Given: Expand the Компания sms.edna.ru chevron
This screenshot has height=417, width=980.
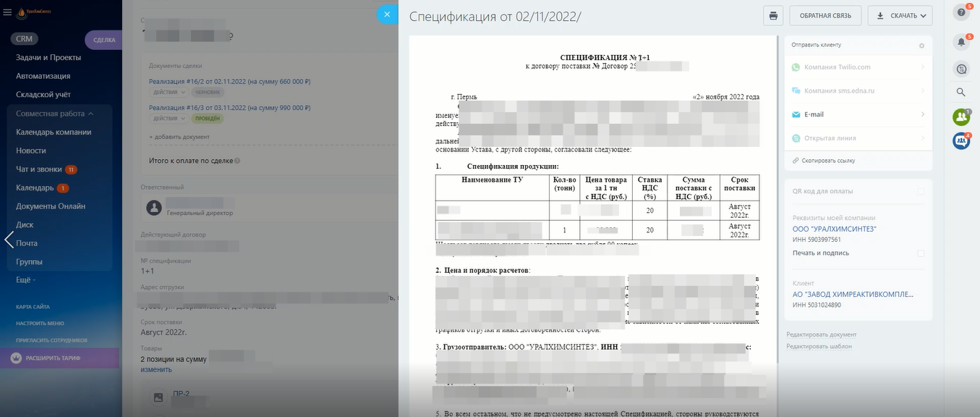Looking at the screenshot, I should pos(924,91).
